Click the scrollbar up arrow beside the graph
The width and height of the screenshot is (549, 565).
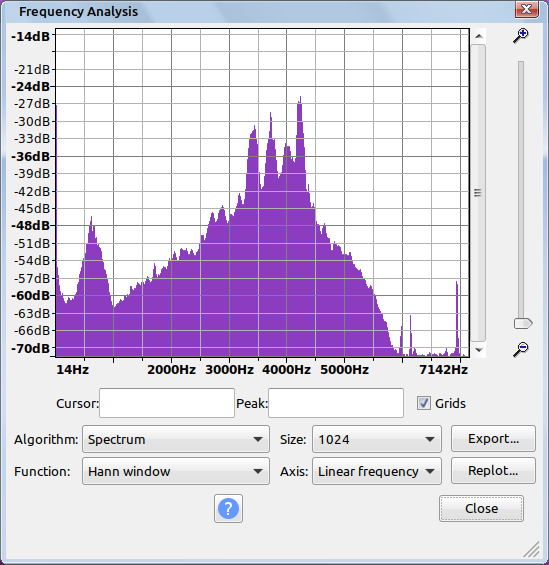tap(478, 36)
